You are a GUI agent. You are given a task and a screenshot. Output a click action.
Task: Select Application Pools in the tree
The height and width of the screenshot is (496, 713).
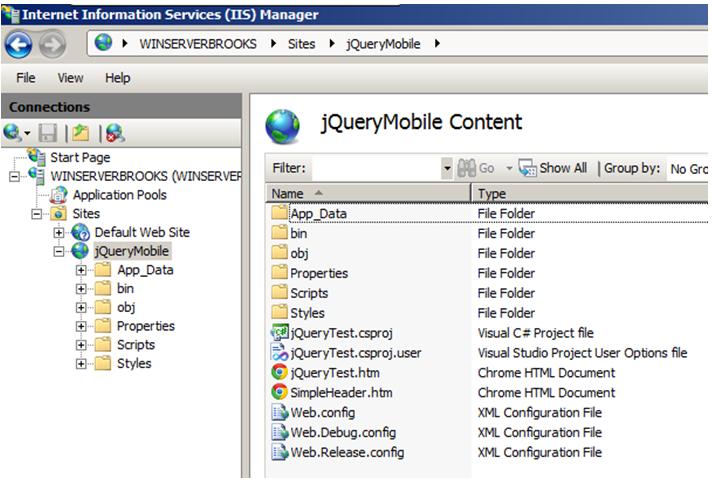pyautogui.click(x=120, y=195)
